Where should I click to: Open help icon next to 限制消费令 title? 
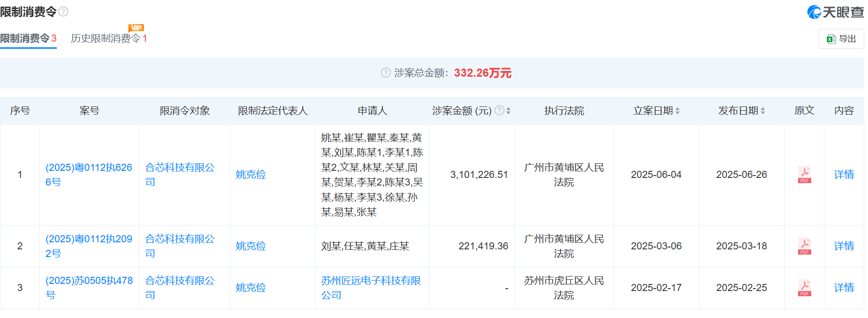[x=63, y=11]
